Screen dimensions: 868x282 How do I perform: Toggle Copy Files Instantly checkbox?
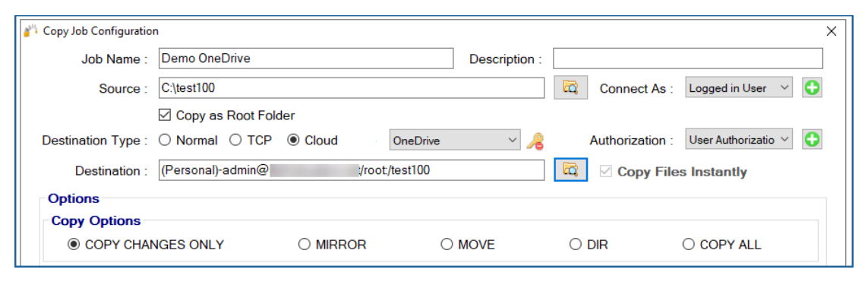(x=606, y=172)
